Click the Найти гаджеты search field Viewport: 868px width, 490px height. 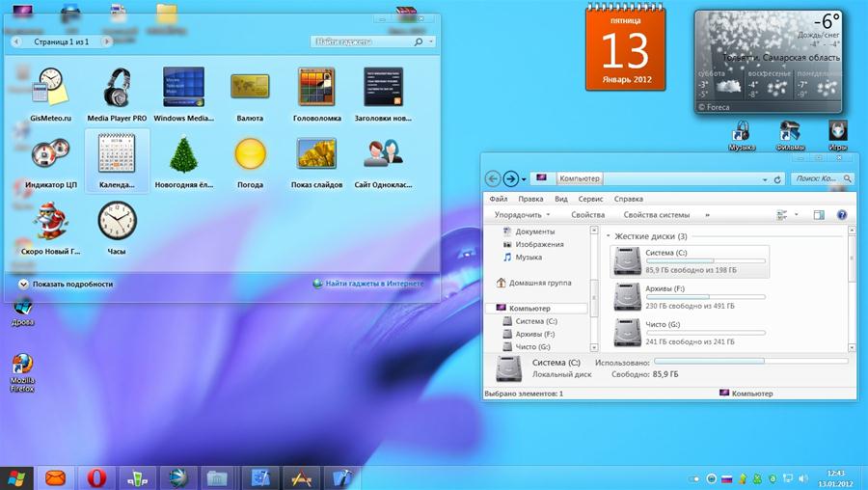coord(365,41)
